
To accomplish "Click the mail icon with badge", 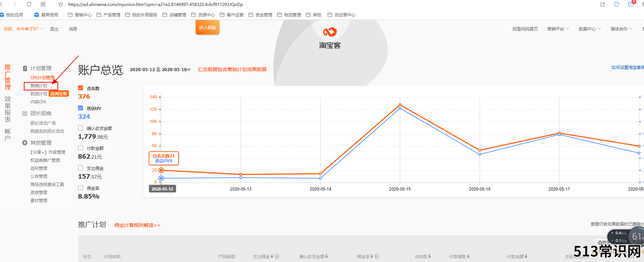I will point(631,4).
